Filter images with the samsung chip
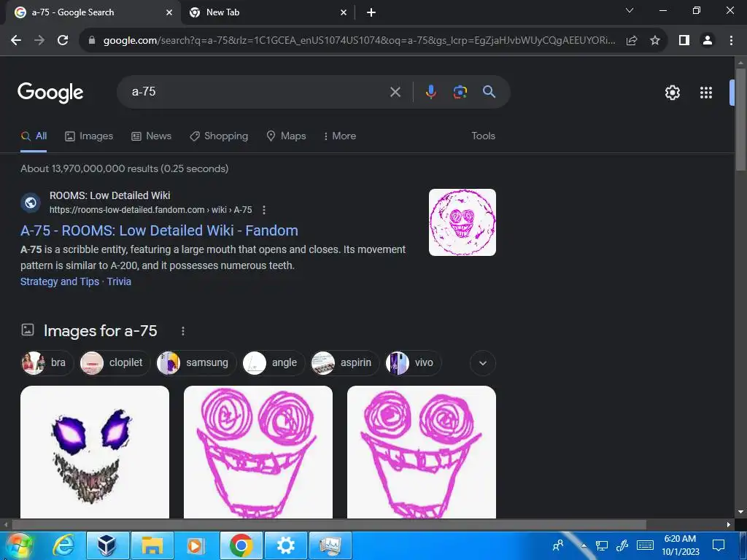 (196, 363)
